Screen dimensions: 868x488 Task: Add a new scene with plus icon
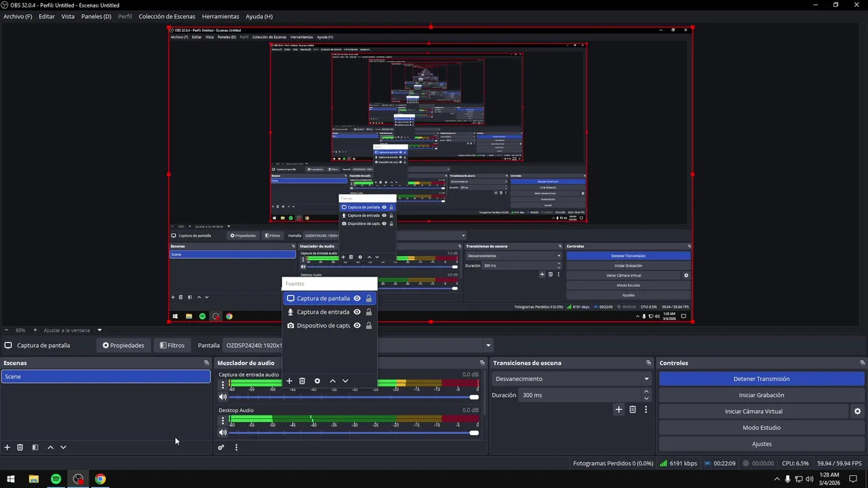pyautogui.click(x=7, y=447)
